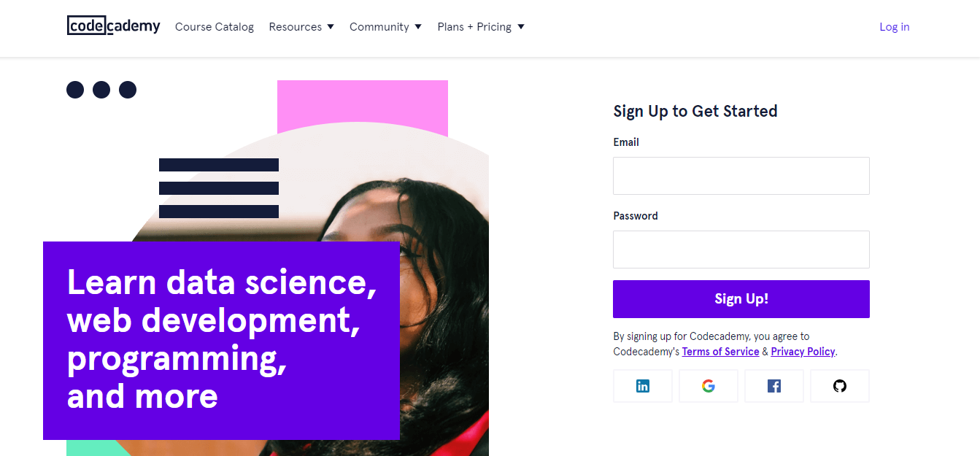Open the Plans + Pricing dropdown

coord(520,26)
